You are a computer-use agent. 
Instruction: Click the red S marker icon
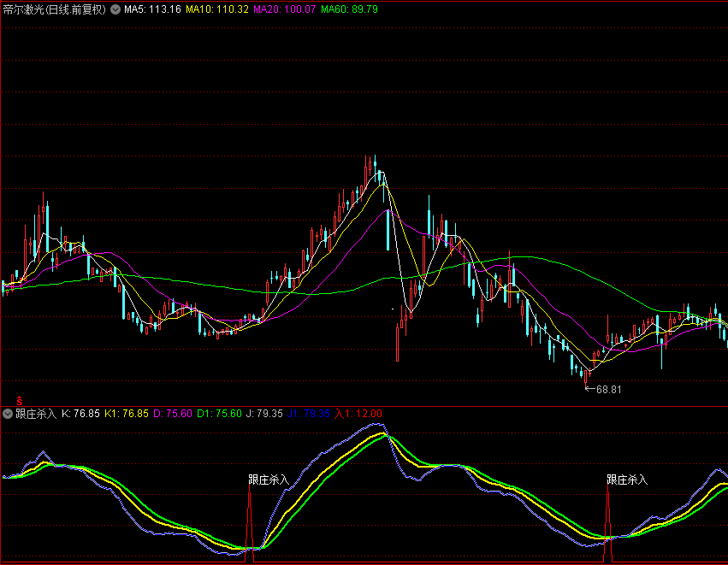(19, 400)
